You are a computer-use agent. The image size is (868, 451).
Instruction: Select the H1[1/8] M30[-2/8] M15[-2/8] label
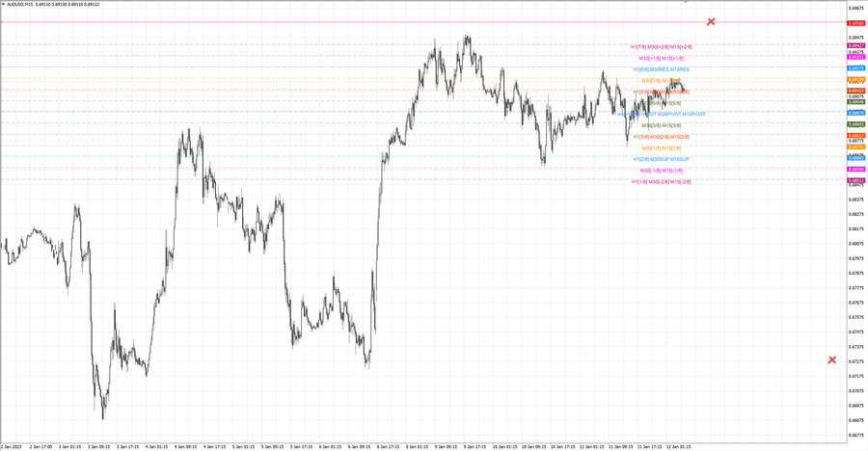click(661, 181)
